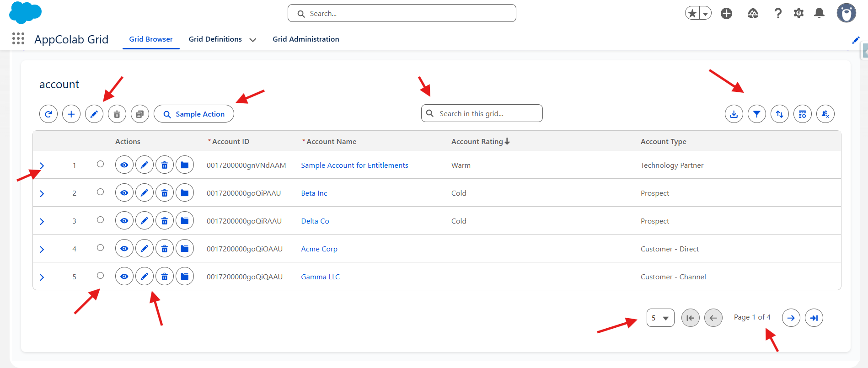The width and height of the screenshot is (868, 368).
Task: Select radio button for Gamma LLC row
Action: 101,276
